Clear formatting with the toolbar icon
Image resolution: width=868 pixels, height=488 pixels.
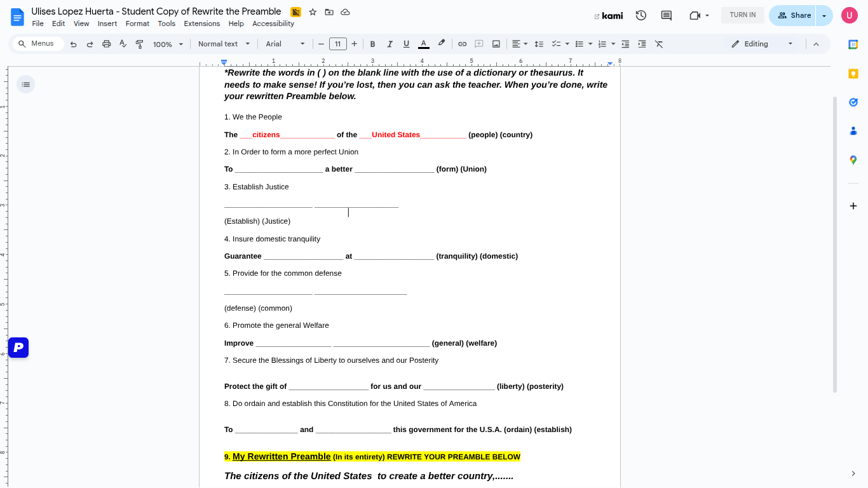click(658, 44)
